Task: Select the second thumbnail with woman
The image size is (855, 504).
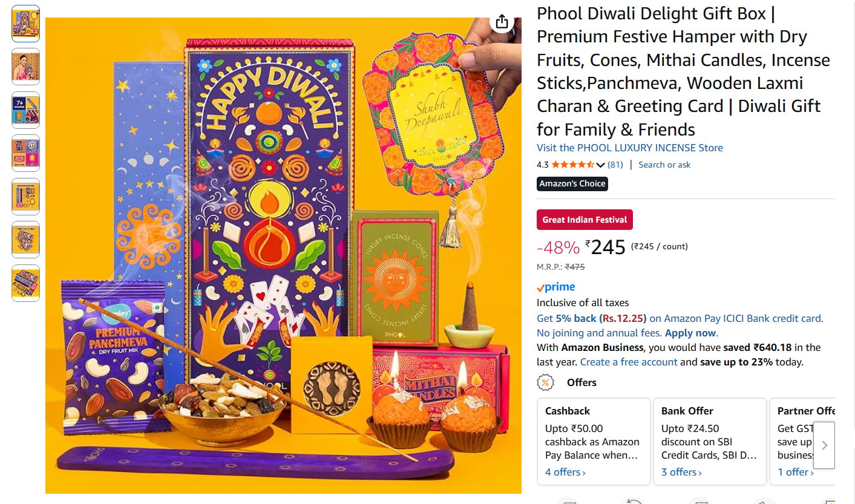Action: click(25, 67)
